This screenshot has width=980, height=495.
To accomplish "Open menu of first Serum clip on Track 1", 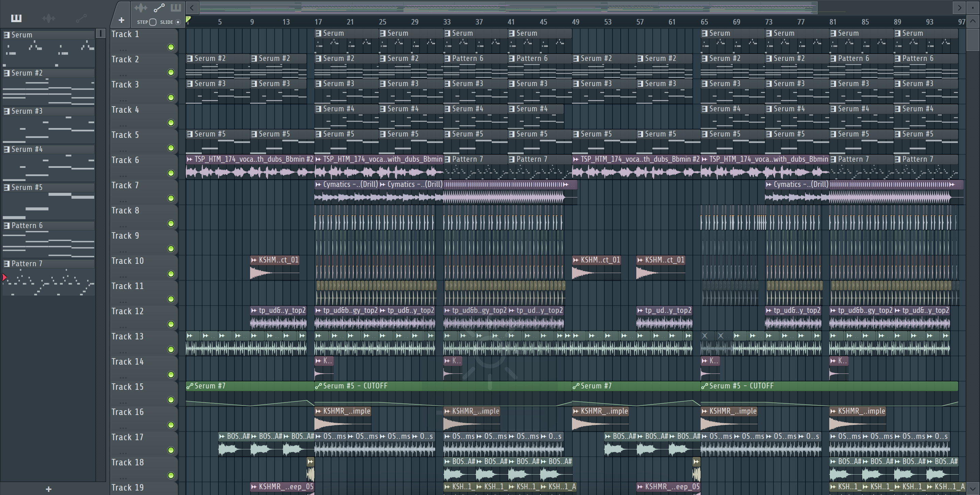I will click(x=318, y=33).
